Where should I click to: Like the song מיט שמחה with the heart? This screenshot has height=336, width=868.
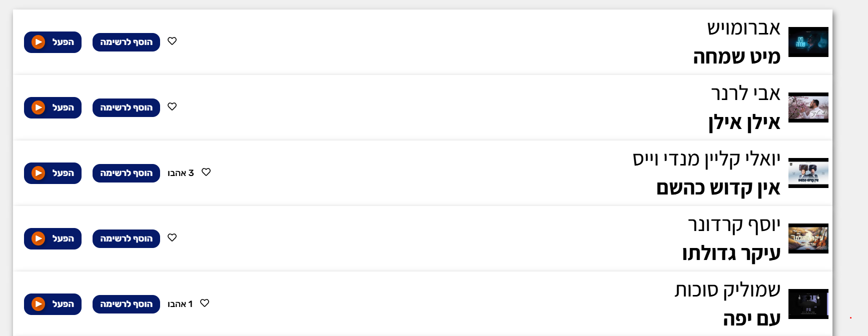click(x=172, y=41)
